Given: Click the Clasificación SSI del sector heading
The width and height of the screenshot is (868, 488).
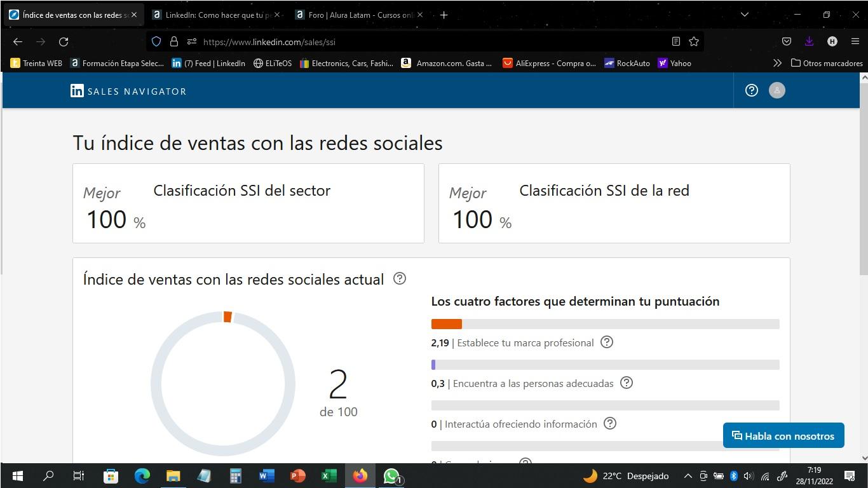Looking at the screenshot, I should click(242, 190).
